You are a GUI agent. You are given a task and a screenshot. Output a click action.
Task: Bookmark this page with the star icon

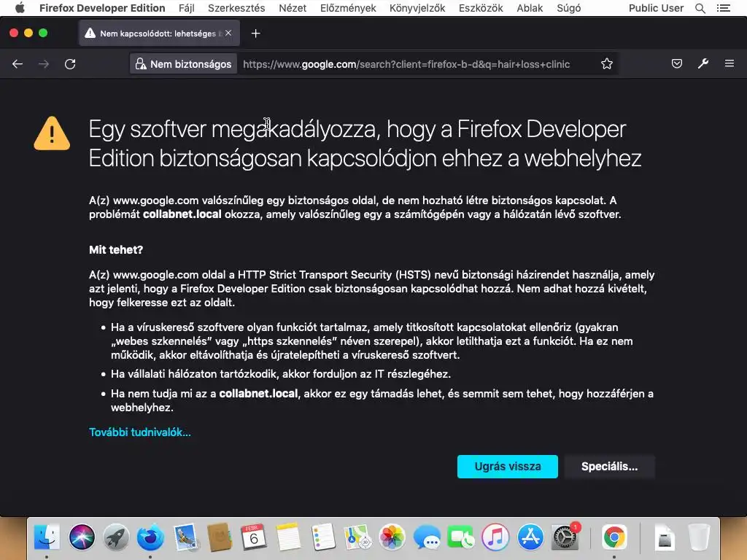606,64
